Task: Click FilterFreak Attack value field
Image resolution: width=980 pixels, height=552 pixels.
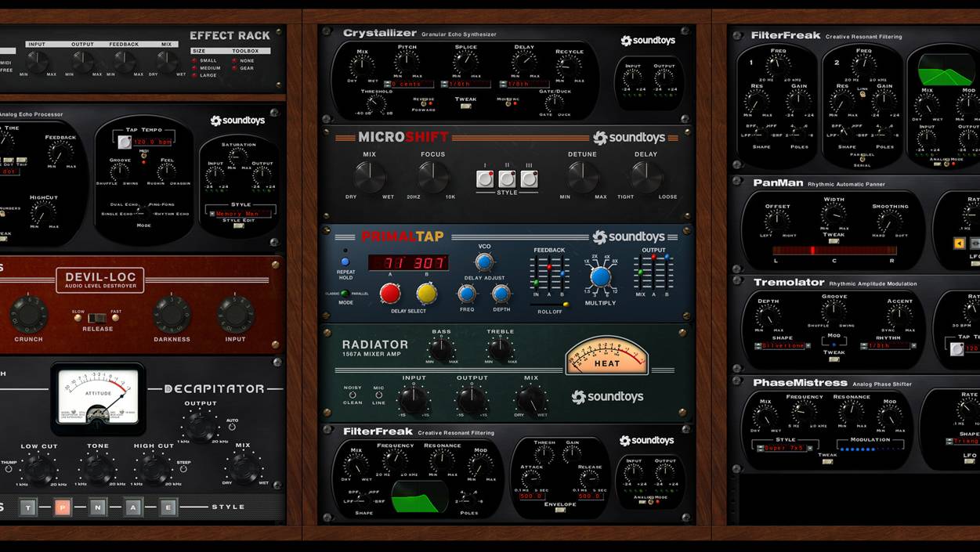Action: pos(531,496)
